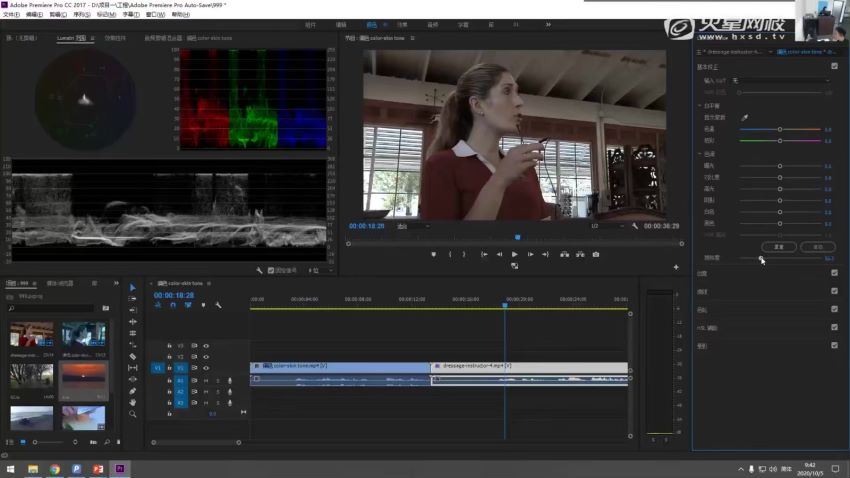Screen dimensions: 850x478
Task: Open playback resolution 1/2 dropdown
Action: 607,226
